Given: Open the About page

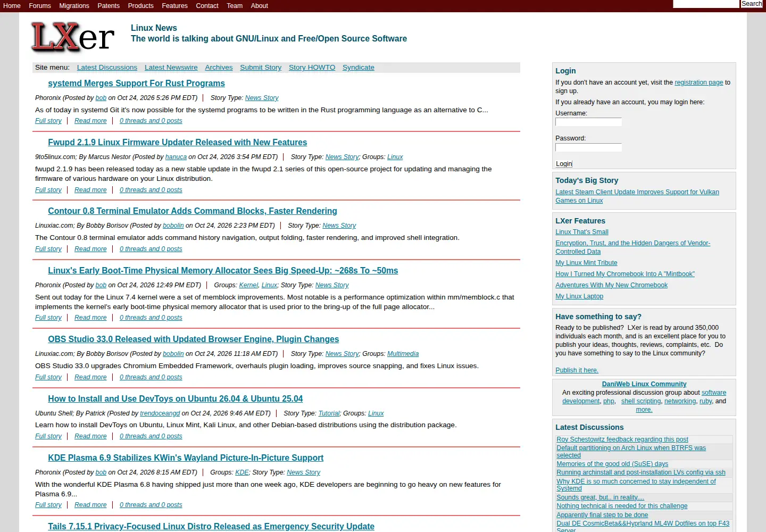Looking at the screenshot, I should point(260,6).
